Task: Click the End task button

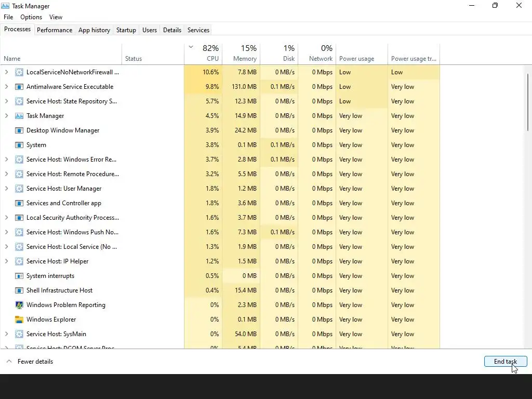Action: tap(506, 362)
